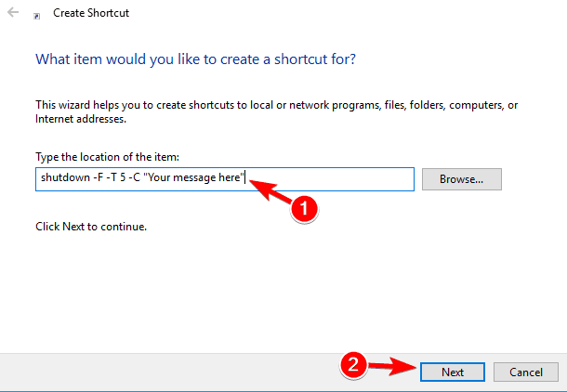
Task: Click the red arrow pointing at the location field
Action: 270,191
